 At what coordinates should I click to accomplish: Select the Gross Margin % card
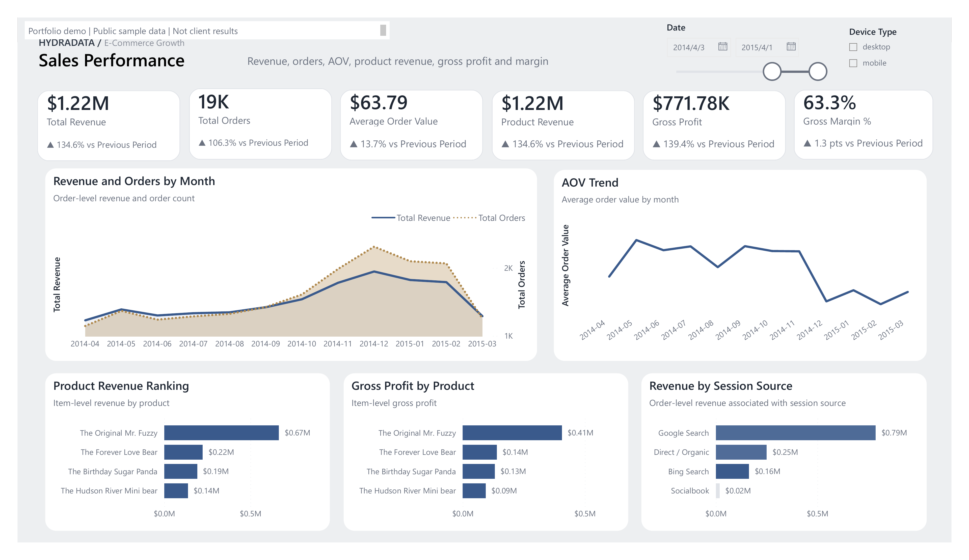point(863,125)
